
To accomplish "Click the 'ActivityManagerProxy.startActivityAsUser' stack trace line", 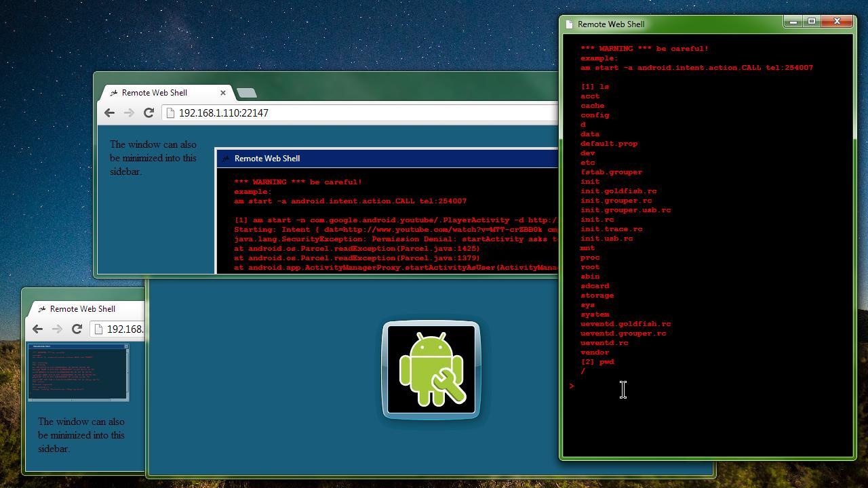I will pos(395,268).
